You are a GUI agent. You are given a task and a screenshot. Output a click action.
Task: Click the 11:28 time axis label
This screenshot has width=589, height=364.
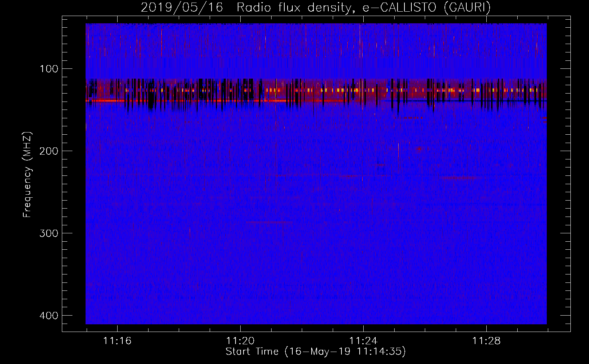(486, 341)
